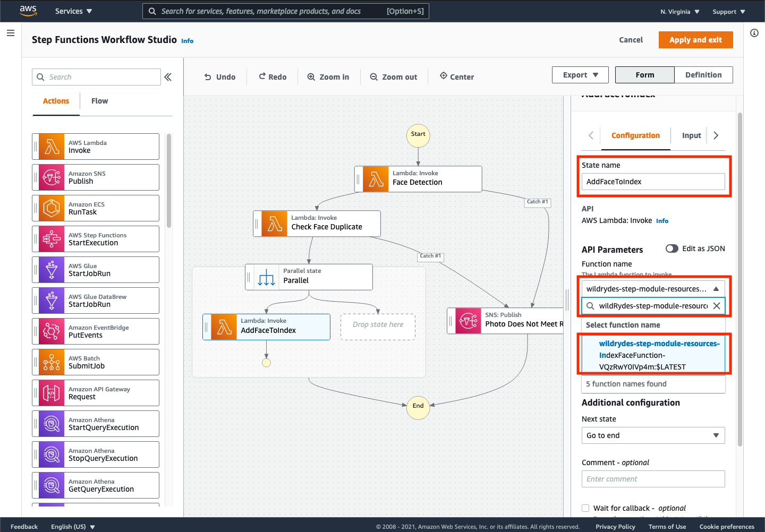Screen dimensions: 765x532
Task: Open the Privacy Policy link
Action: (x=615, y=527)
